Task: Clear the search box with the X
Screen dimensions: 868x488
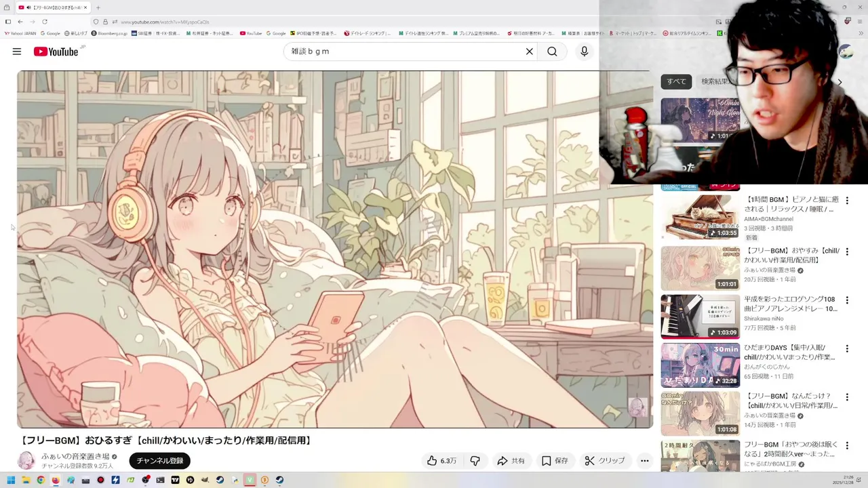Action: coord(530,52)
